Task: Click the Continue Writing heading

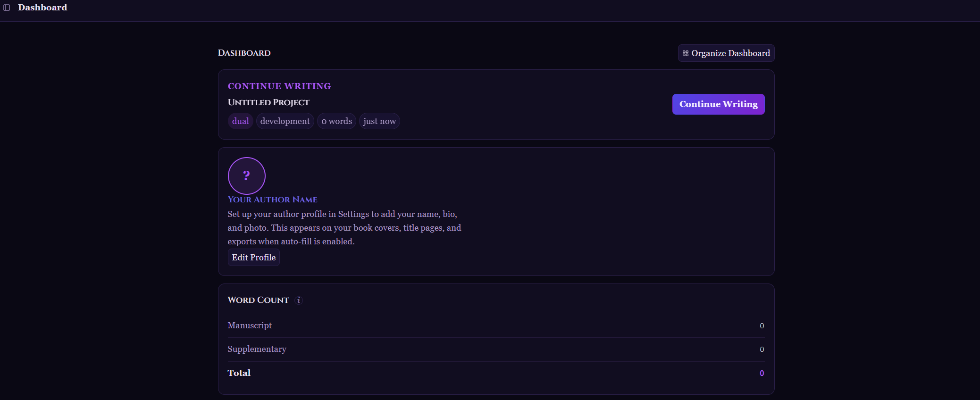Action: click(x=279, y=86)
